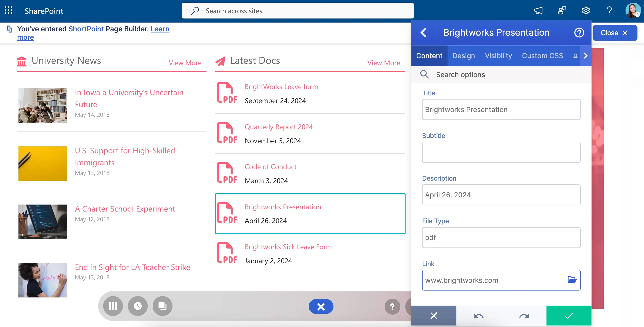Click the blue X button in the bottom toolbar

321,306
